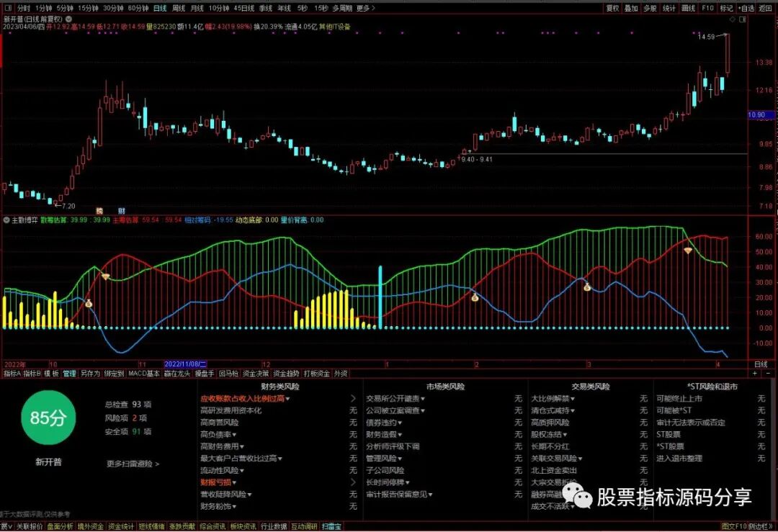Click the green 85分 score circle
Viewport: 778px width, 532px height.
pyautogui.click(x=48, y=418)
